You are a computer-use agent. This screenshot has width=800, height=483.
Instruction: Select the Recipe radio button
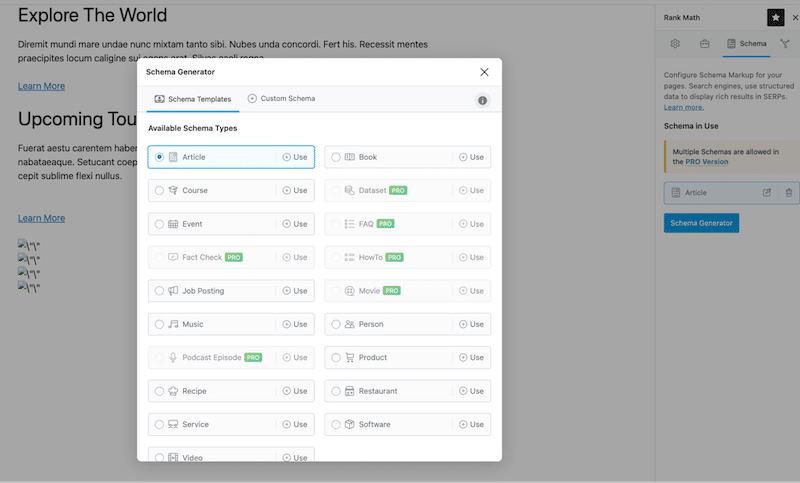tap(159, 391)
